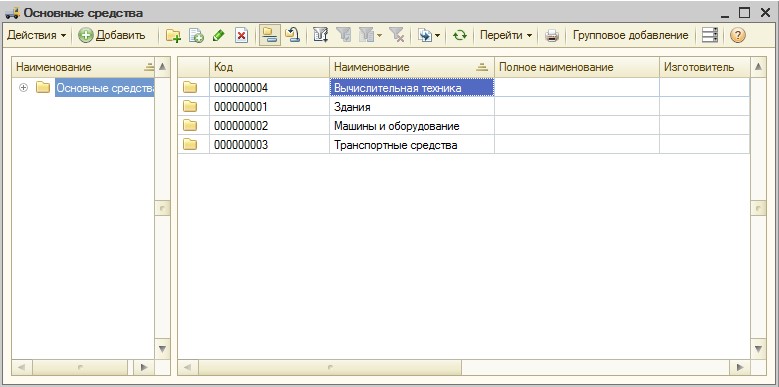Screen dimensions: 779x387
Task: Sort by the Код column header
Action: click(269, 67)
